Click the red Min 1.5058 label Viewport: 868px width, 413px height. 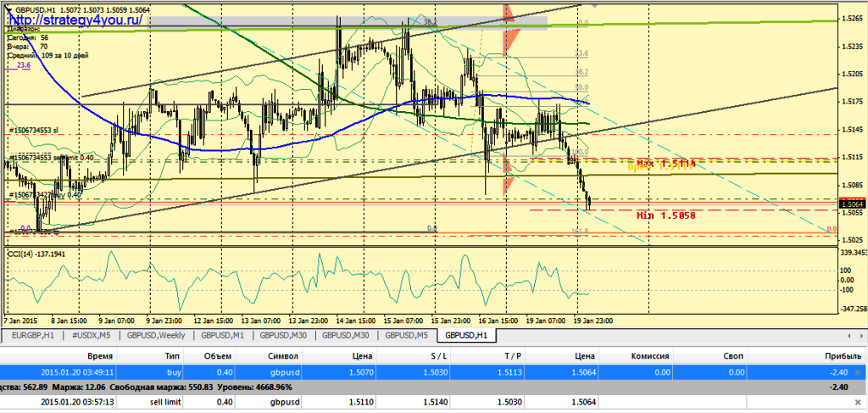[666, 215]
